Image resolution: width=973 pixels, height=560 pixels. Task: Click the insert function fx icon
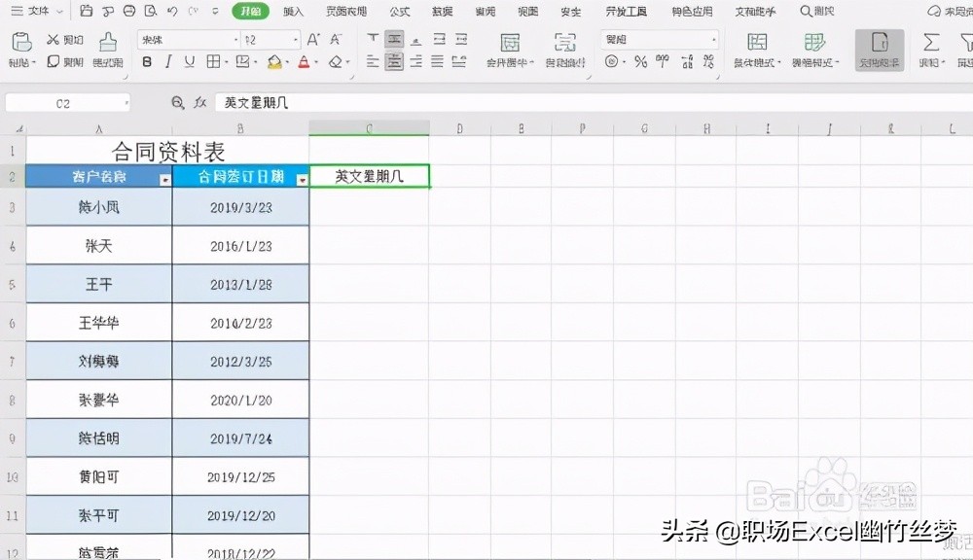coord(199,102)
